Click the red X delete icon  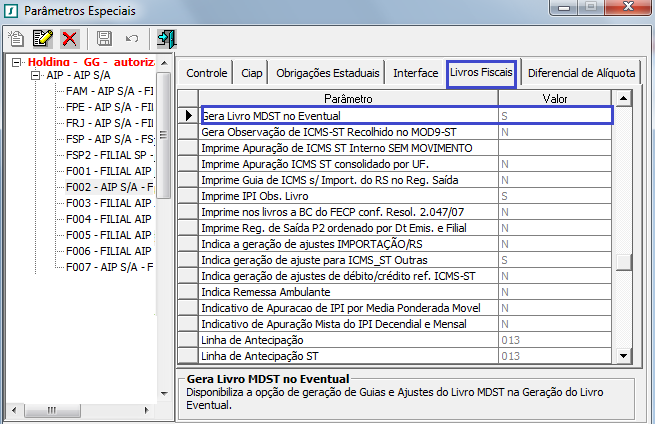pos(69,39)
